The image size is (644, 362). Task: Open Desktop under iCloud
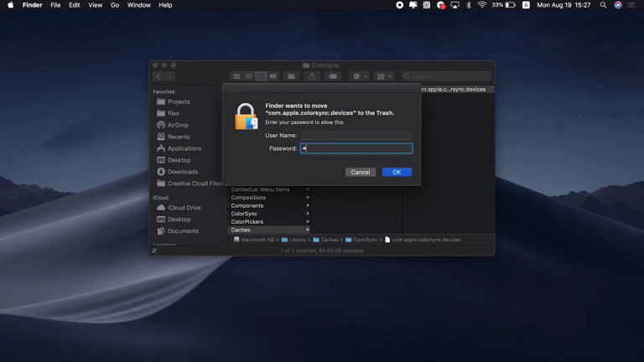pos(179,220)
